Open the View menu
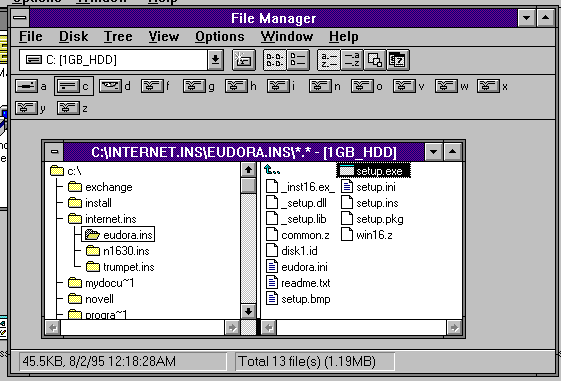The width and height of the screenshot is (561, 381). pos(164,36)
